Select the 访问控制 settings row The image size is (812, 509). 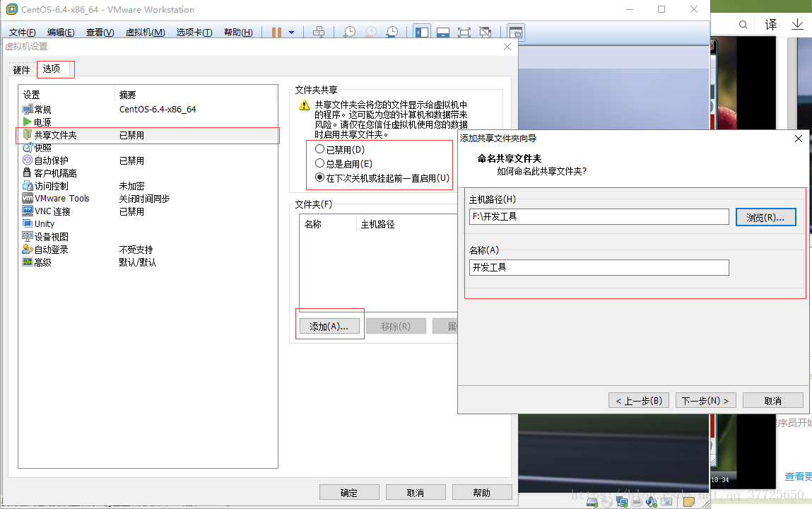pos(148,186)
